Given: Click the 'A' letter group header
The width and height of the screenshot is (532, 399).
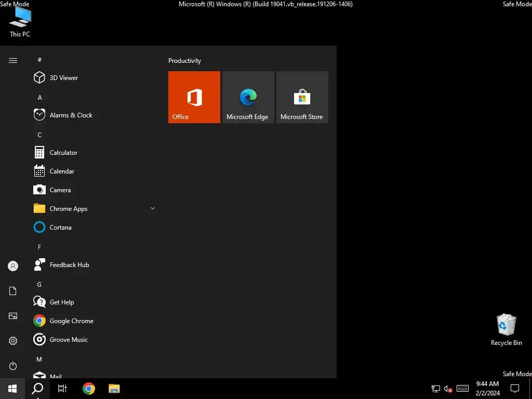Looking at the screenshot, I should pyautogui.click(x=39, y=98).
